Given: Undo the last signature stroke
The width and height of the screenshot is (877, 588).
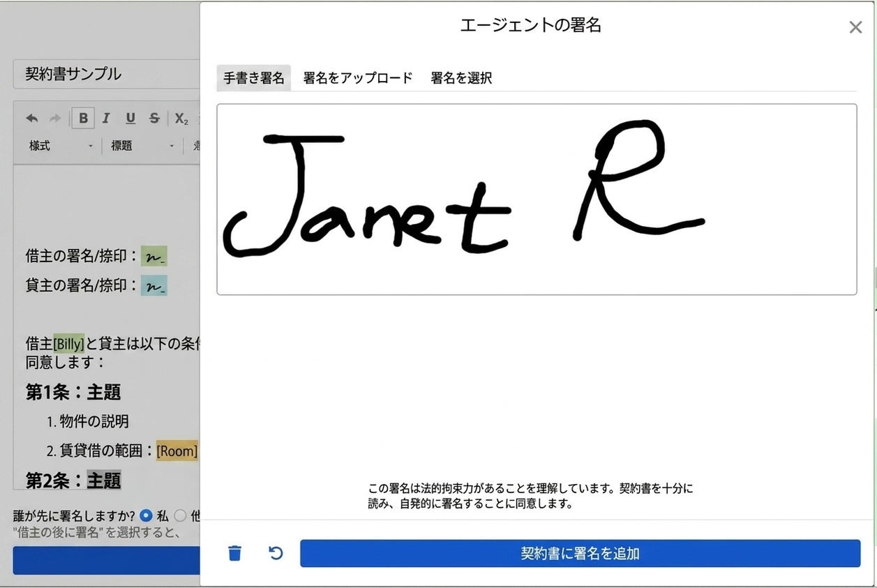Looking at the screenshot, I should 276,553.
